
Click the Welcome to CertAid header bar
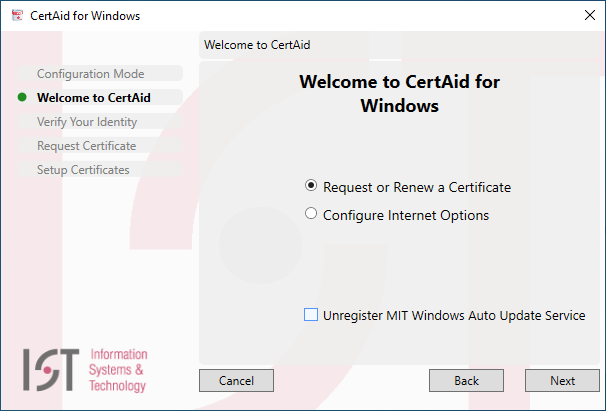[x=399, y=45]
